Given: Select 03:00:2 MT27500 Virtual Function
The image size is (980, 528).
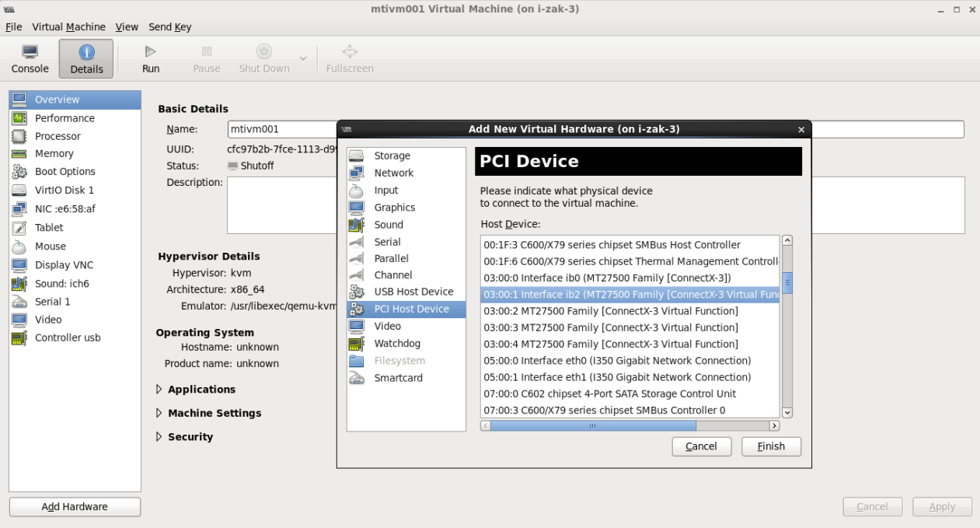Looking at the screenshot, I should tap(630, 311).
